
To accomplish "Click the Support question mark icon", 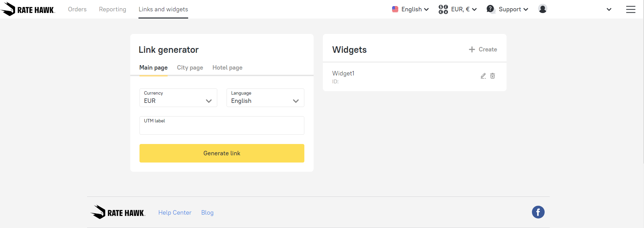I will (x=490, y=9).
